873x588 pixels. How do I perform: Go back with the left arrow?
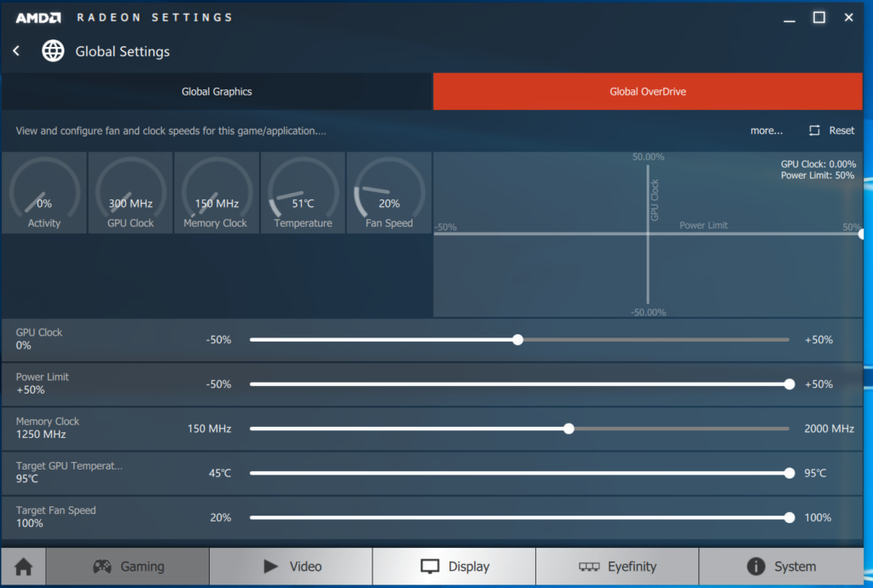click(x=16, y=51)
